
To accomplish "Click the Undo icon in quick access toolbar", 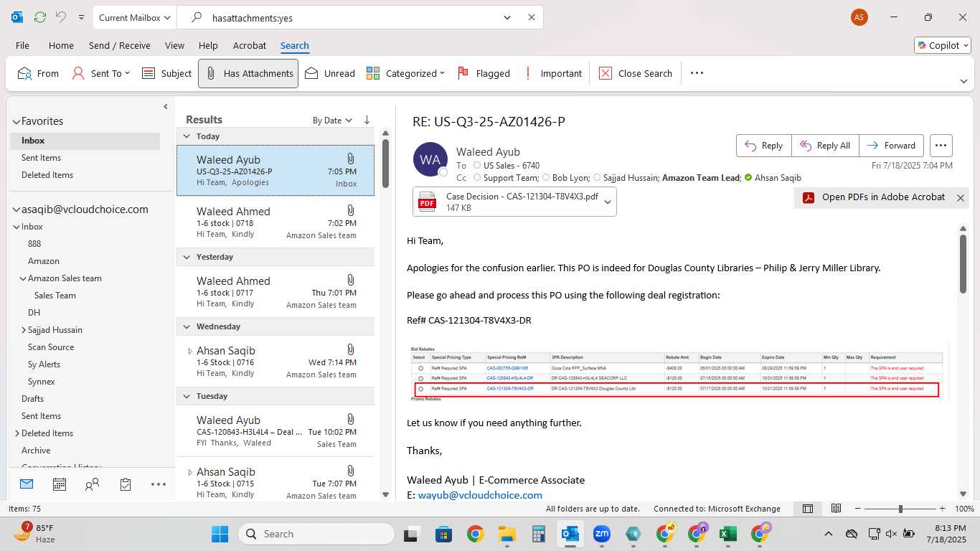I will coord(61,17).
